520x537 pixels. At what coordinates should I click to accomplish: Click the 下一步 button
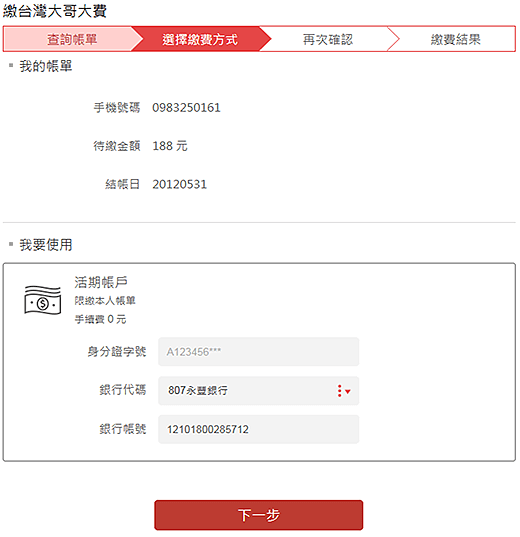click(259, 515)
